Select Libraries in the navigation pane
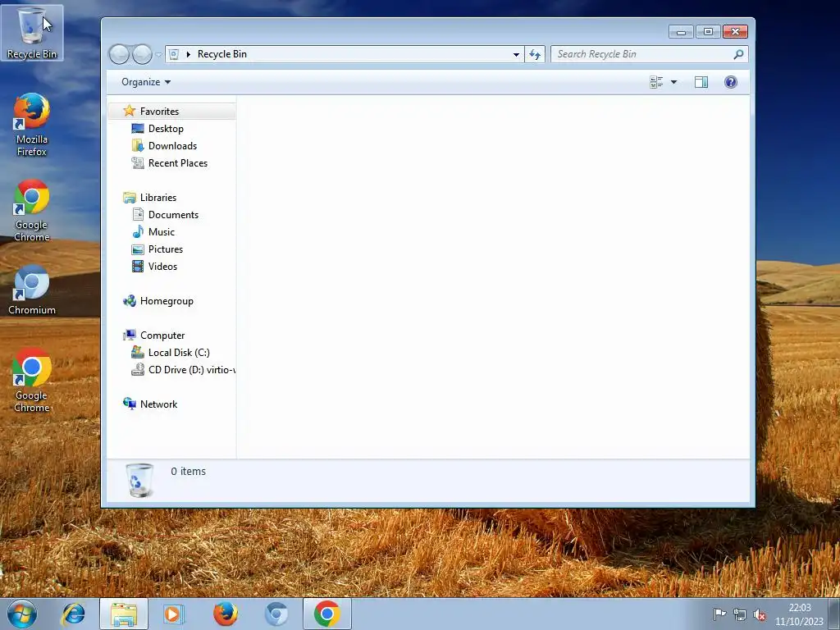The width and height of the screenshot is (840, 630). click(x=158, y=197)
